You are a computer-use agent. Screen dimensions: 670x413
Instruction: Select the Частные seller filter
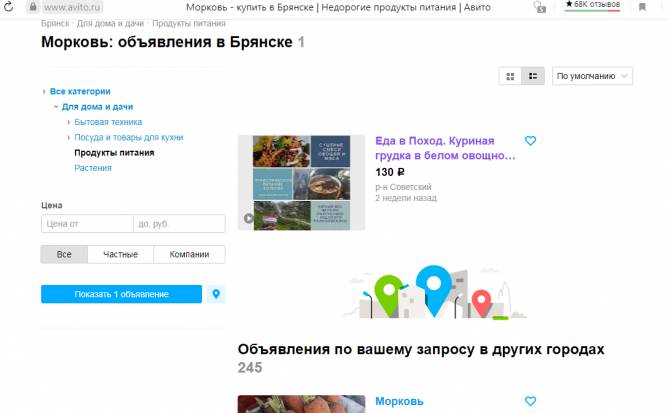[x=121, y=255]
